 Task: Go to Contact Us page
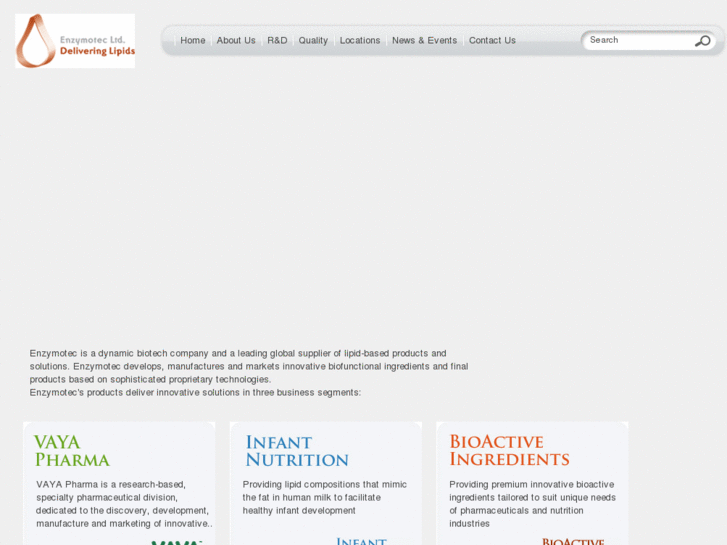(492, 40)
